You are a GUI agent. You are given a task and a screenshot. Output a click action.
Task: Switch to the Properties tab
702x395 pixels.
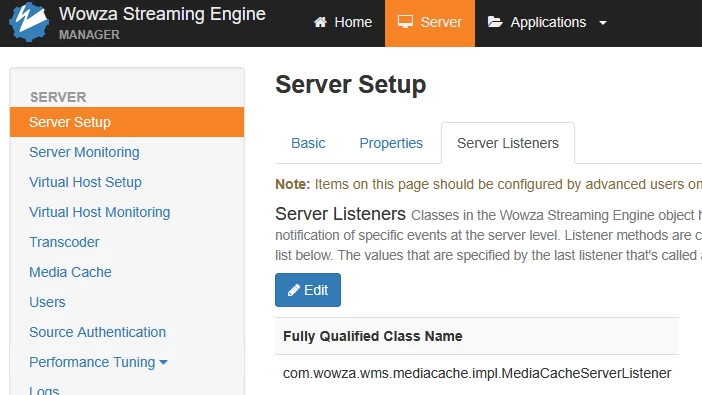tap(391, 143)
